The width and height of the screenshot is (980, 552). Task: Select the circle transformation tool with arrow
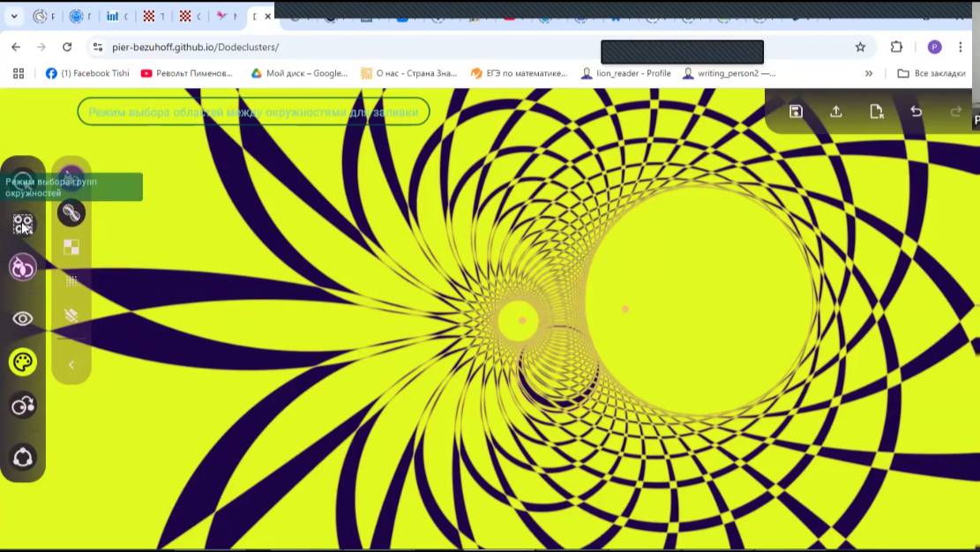point(23,406)
